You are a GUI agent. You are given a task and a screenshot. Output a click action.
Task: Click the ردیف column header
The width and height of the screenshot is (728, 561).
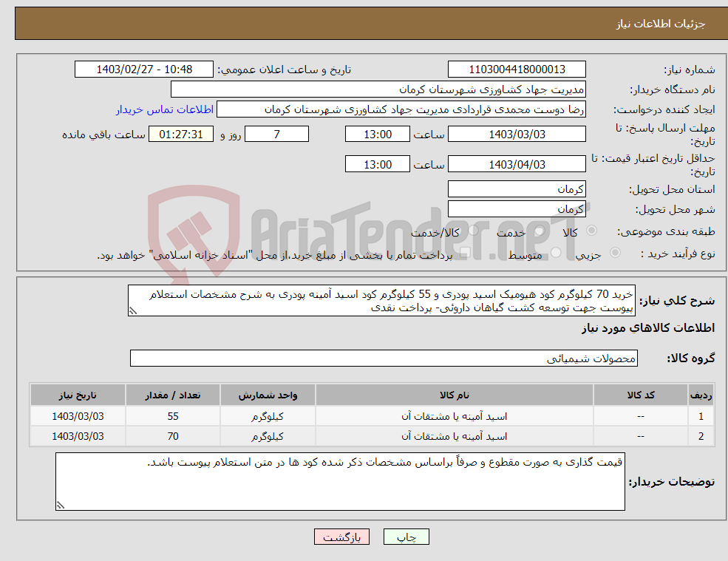pos(701,395)
